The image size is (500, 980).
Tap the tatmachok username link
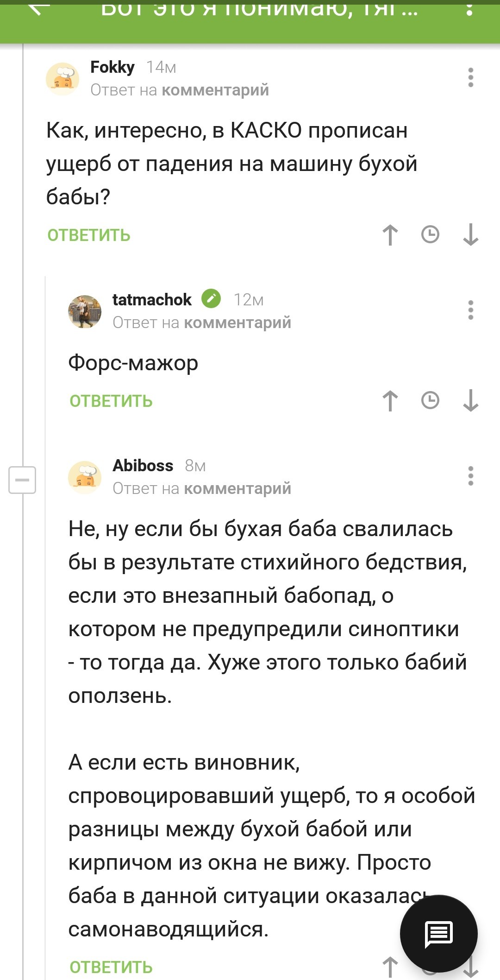point(152,300)
